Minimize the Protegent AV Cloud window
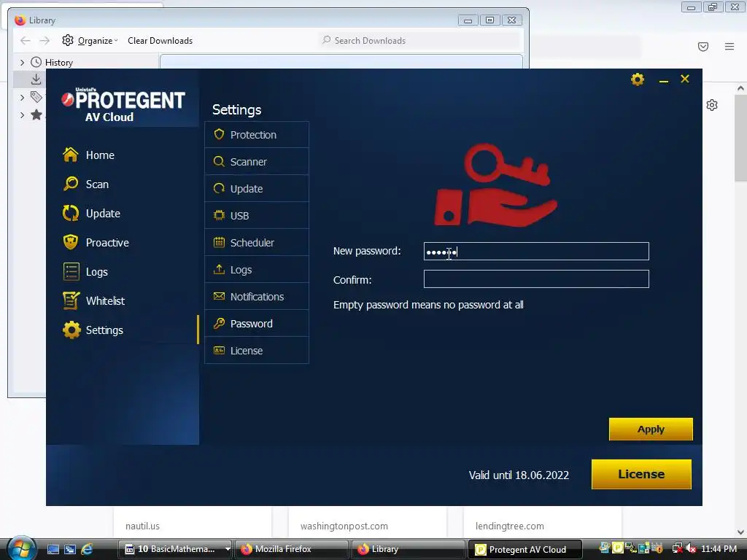Screen dimensions: 747x560 point(663,80)
